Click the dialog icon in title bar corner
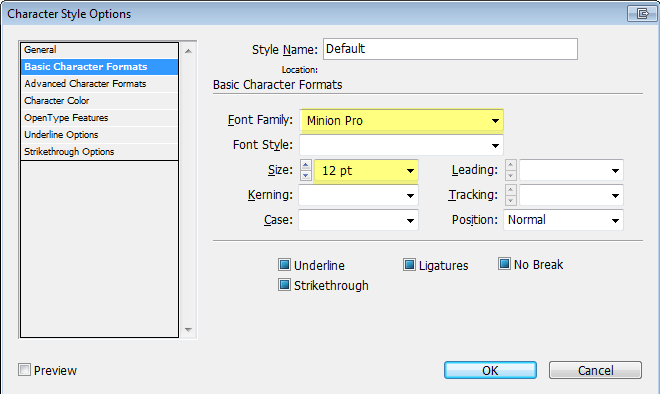This screenshot has width=660, height=394. (641, 14)
